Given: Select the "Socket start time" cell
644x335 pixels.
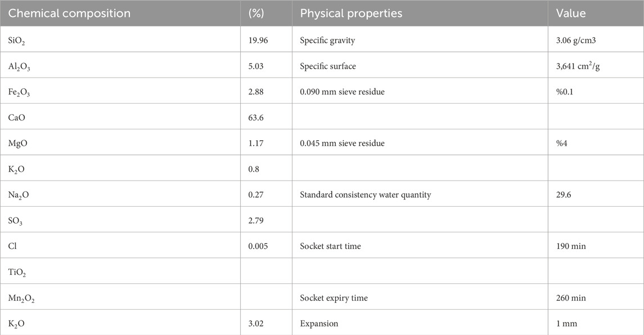Looking at the screenshot, I should 331,247.
